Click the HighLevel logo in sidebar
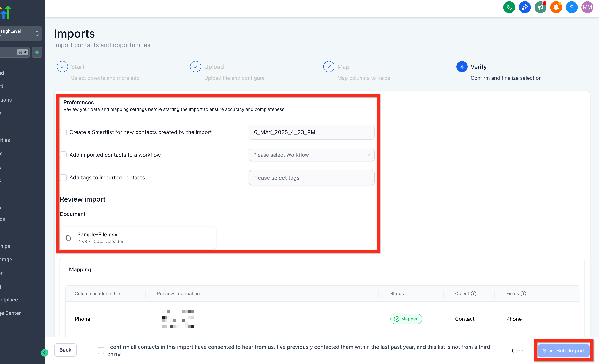The height and width of the screenshot is (364, 599). pyautogui.click(x=5, y=12)
